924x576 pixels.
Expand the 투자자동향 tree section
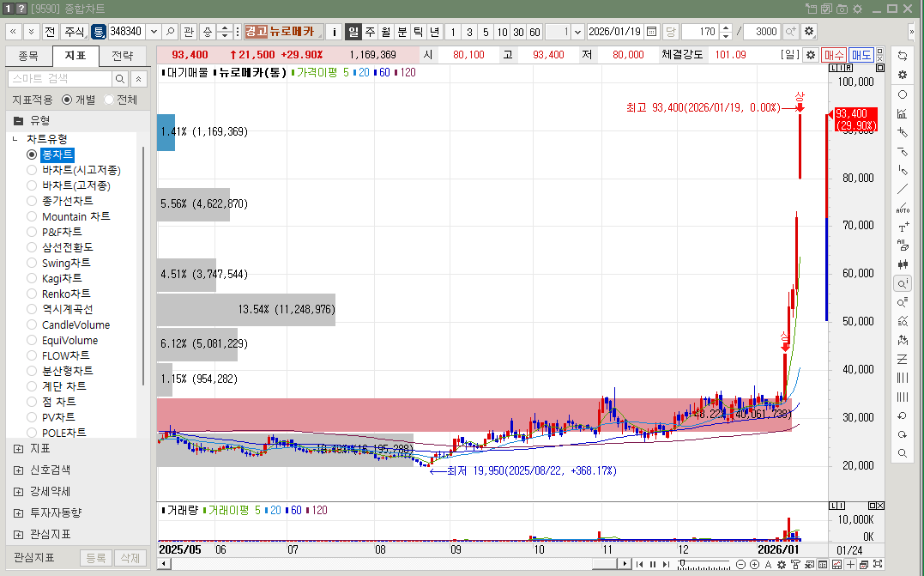(x=18, y=513)
